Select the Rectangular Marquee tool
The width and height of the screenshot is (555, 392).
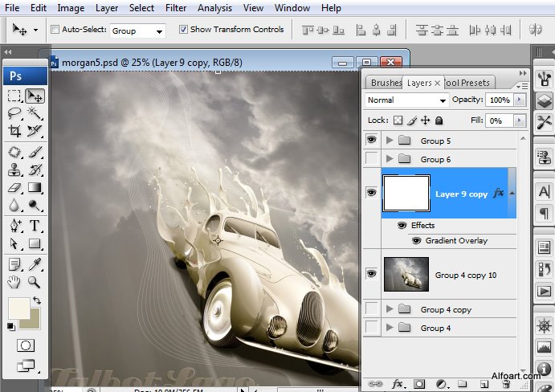(14, 96)
